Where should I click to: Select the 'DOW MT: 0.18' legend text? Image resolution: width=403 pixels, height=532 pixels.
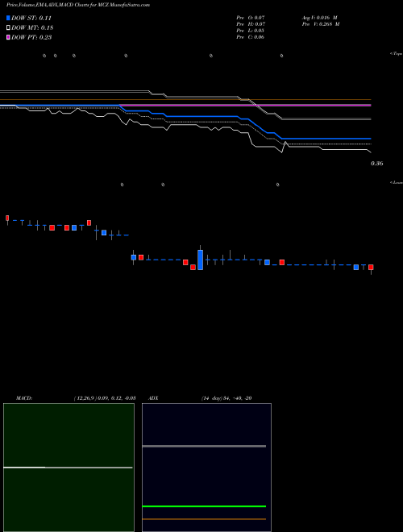click(x=32, y=28)
